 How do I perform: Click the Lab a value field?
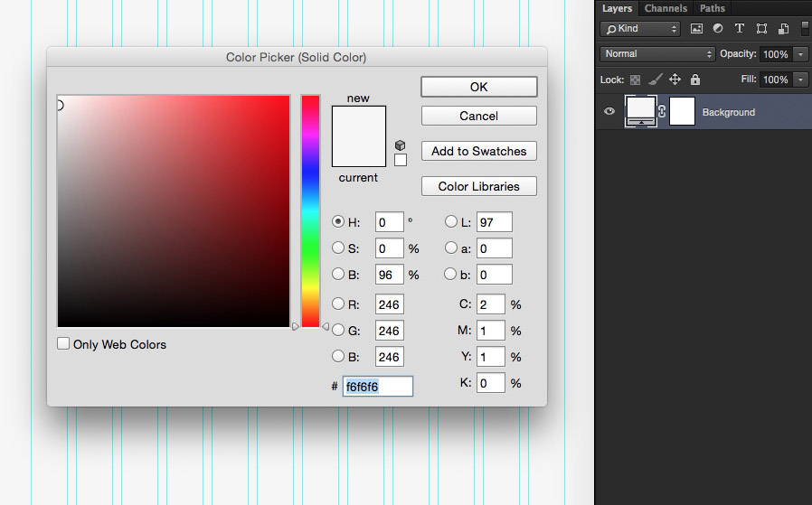[495, 248]
